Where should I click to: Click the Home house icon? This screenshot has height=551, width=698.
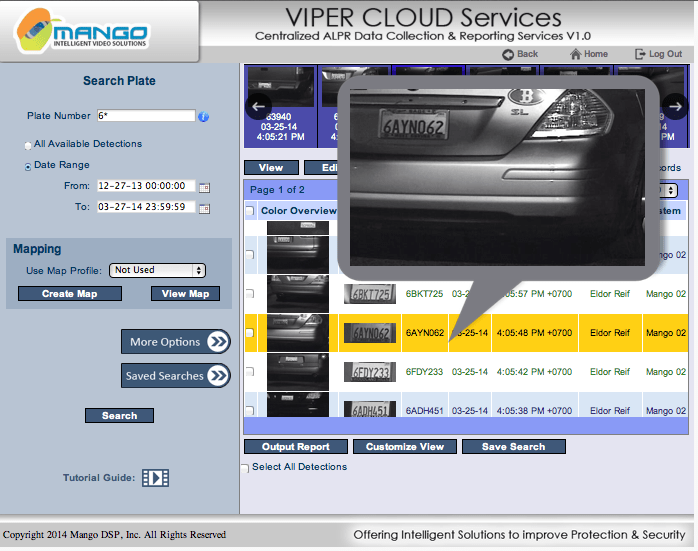[x=576, y=54]
